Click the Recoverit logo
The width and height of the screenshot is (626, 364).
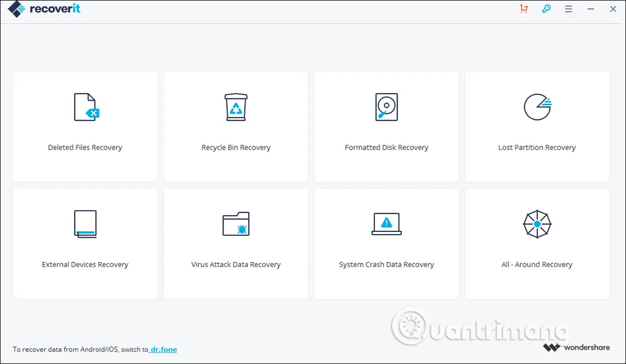tap(43, 9)
